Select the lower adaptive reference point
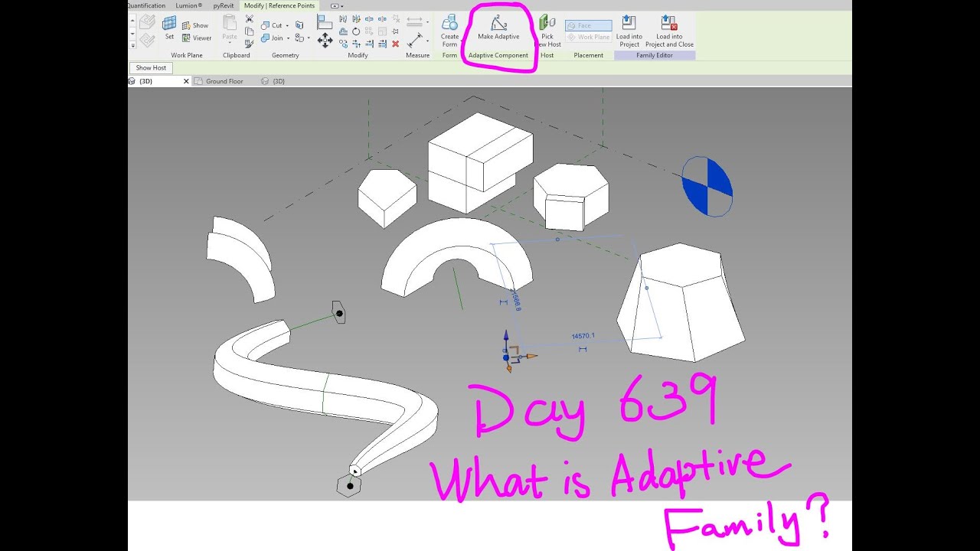Viewport: 980px width, 551px height. click(350, 485)
